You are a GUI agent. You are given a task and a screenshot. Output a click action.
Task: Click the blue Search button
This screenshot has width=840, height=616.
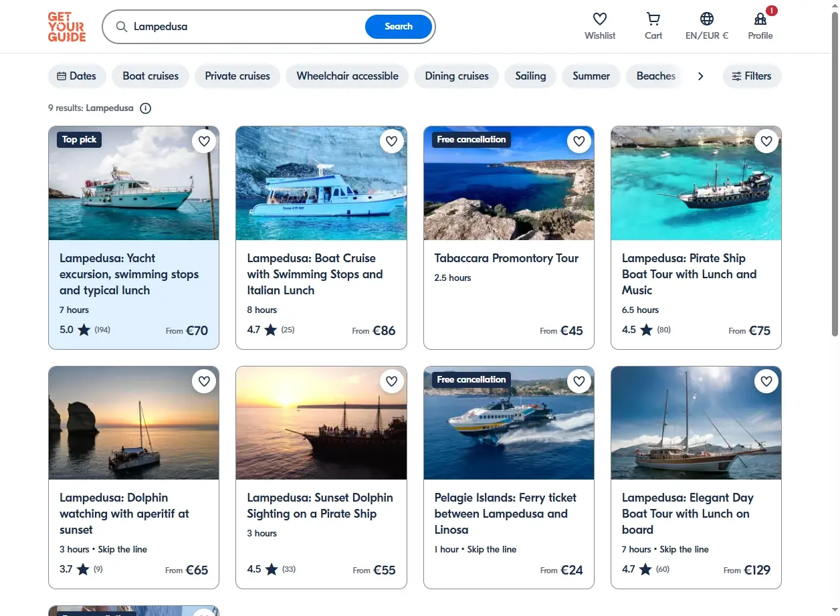(399, 27)
